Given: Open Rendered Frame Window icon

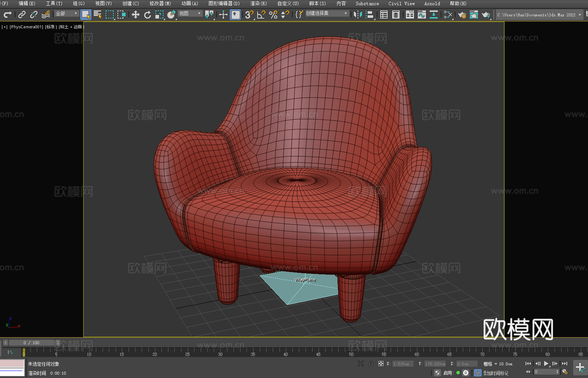Looking at the screenshot, I should [474, 14].
